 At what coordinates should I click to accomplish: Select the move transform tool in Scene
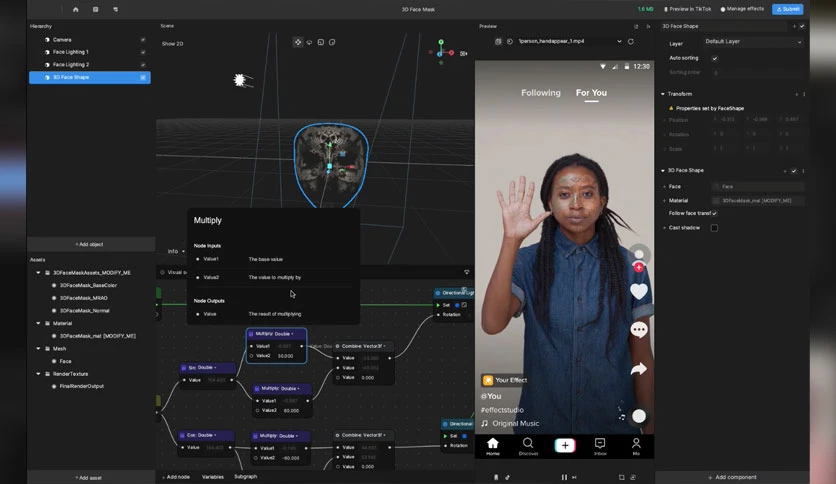[298, 42]
